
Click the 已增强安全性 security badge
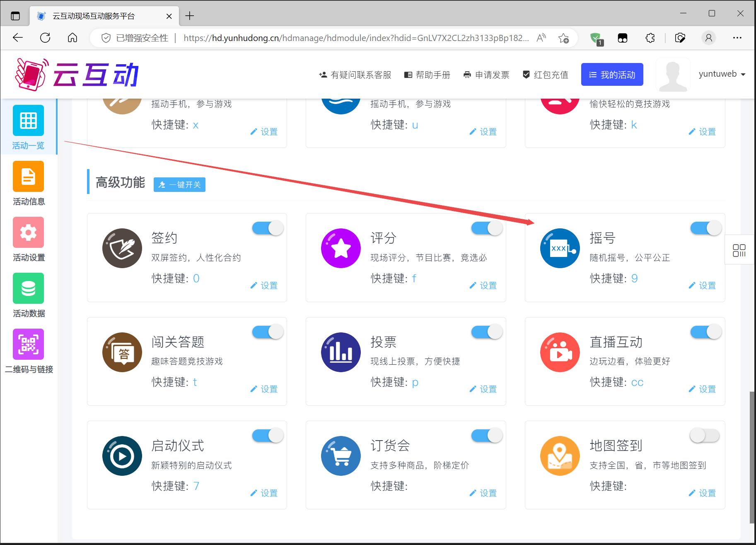135,38
